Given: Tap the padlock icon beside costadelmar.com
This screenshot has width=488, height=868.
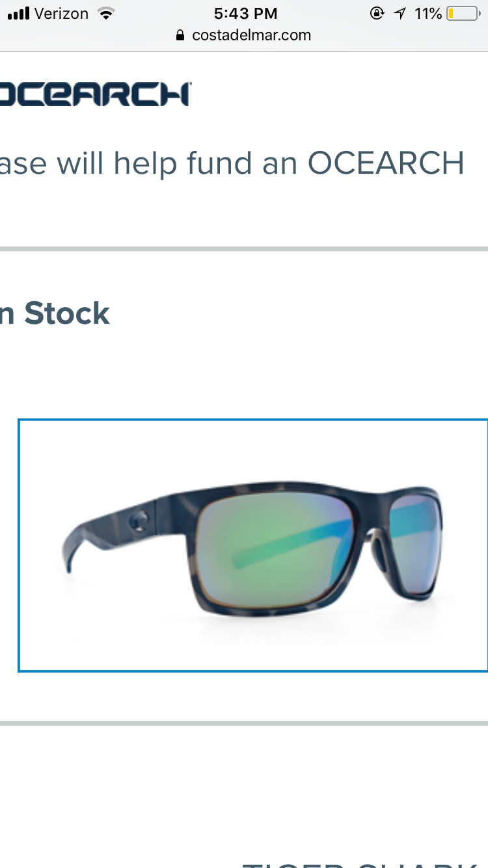Looking at the screenshot, I should coord(181,36).
